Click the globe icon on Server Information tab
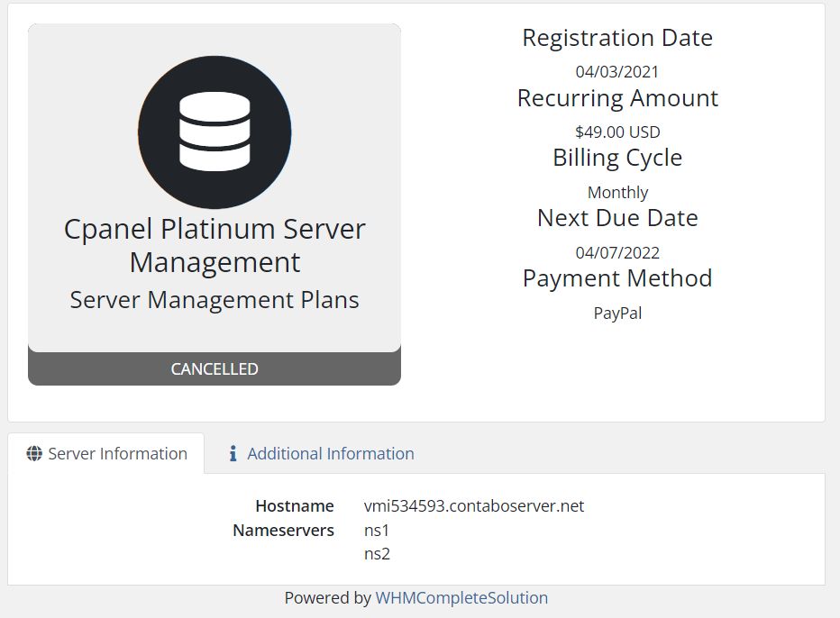 point(34,454)
